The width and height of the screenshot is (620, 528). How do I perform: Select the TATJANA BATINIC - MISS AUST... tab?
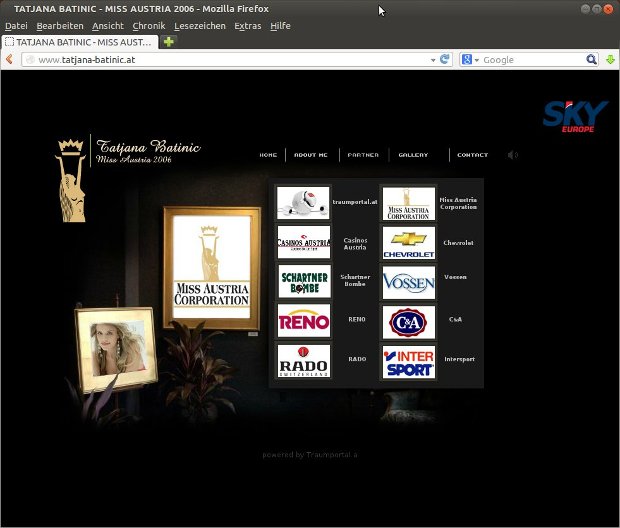[x=80, y=42]
